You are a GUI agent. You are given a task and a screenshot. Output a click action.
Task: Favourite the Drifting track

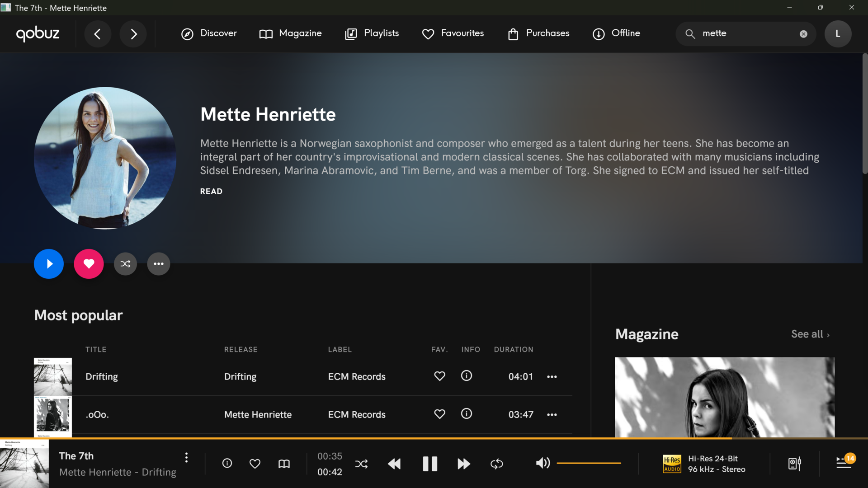[x=439, y=376]
